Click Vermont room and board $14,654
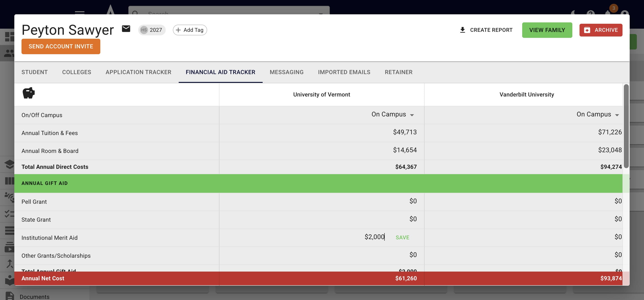Image resolution: width=644 pixels, height=300 pixels. [x=405, y=150]
